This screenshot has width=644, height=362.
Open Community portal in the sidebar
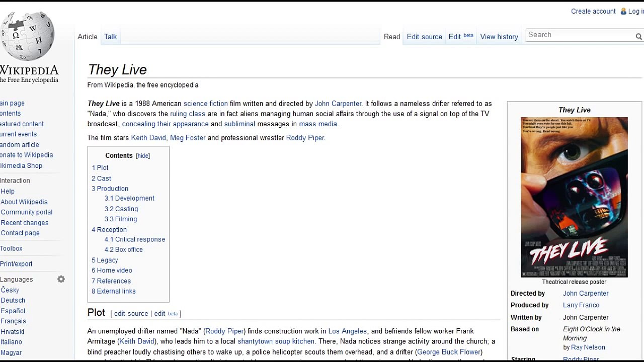pyautogui.click(x=27, y=212)
